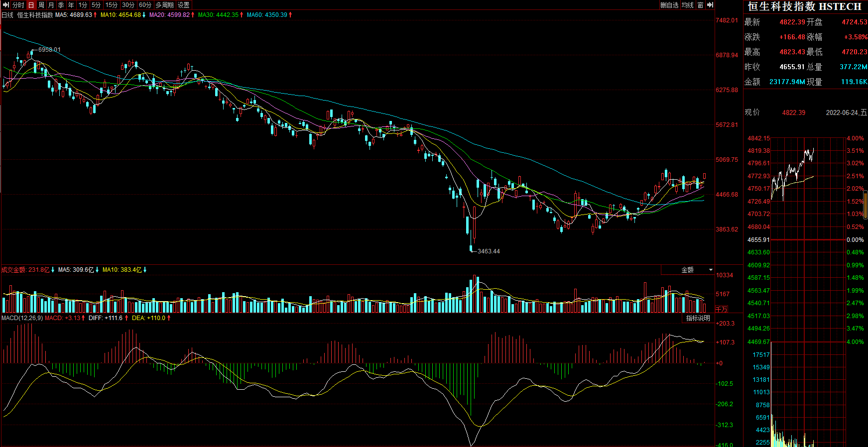Select the 季 quarterly period tab
This screenshot has width=868, height=447.
click(x=61, y=5)
